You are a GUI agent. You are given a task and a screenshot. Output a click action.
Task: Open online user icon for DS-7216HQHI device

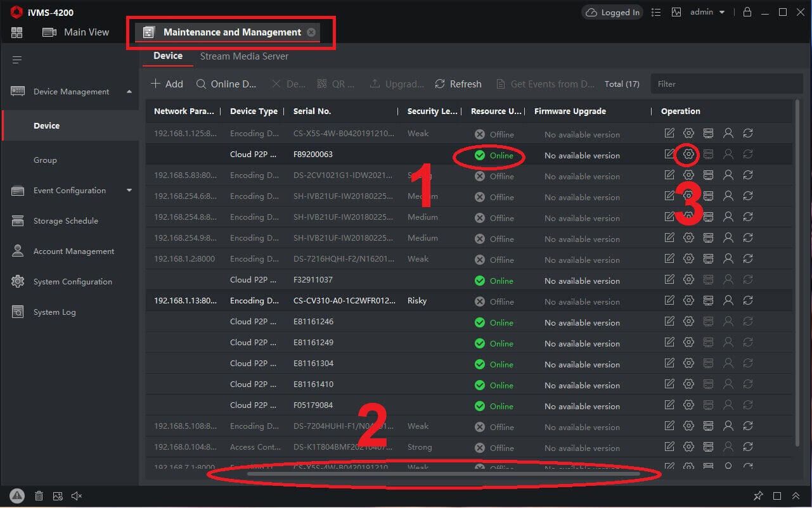tap(728, 258)
